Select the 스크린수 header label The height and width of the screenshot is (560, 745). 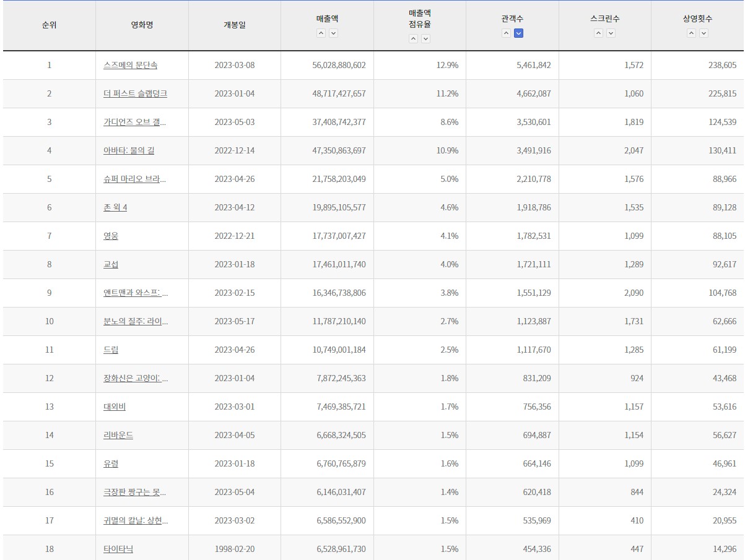point(605,19)
